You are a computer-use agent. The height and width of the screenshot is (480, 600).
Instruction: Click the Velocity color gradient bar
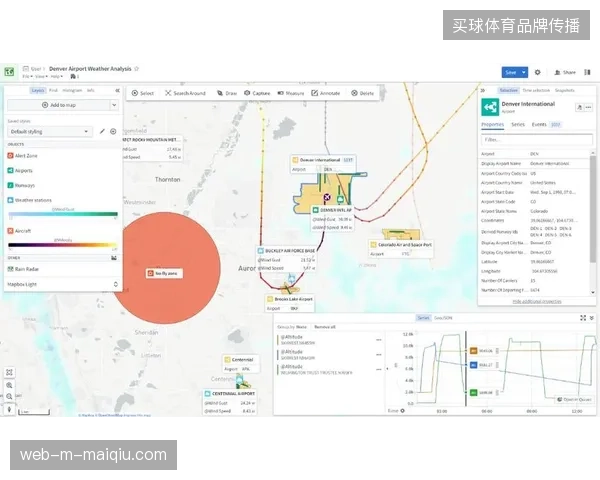tap(62, 245)
